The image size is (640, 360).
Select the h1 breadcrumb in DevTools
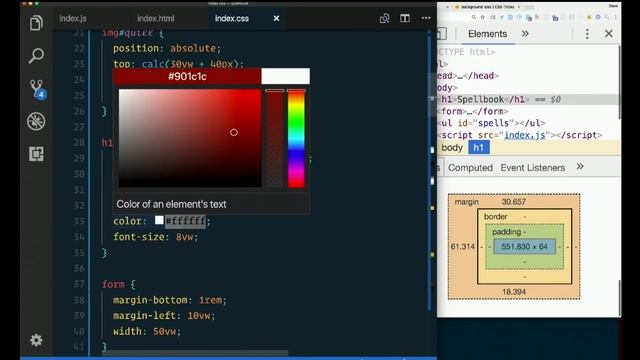[x=478, y=148]
